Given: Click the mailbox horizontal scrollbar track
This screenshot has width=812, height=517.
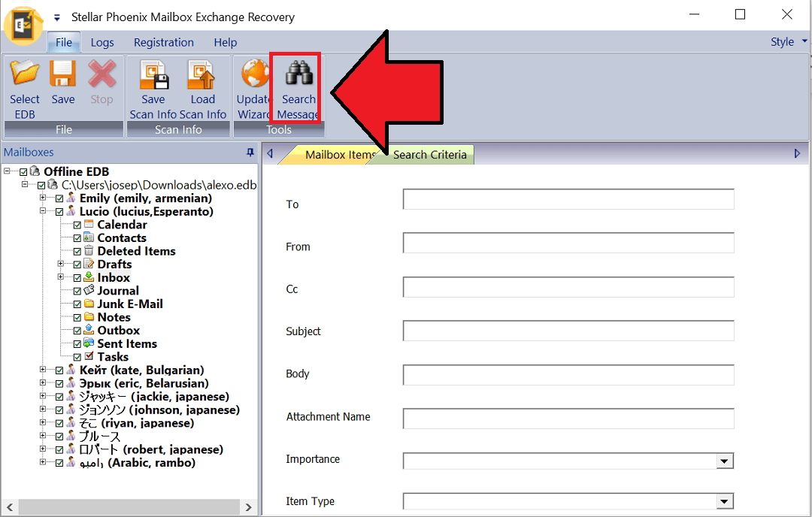Looking at the screenshot, I should pyautogui.click(x=129, y=506).
